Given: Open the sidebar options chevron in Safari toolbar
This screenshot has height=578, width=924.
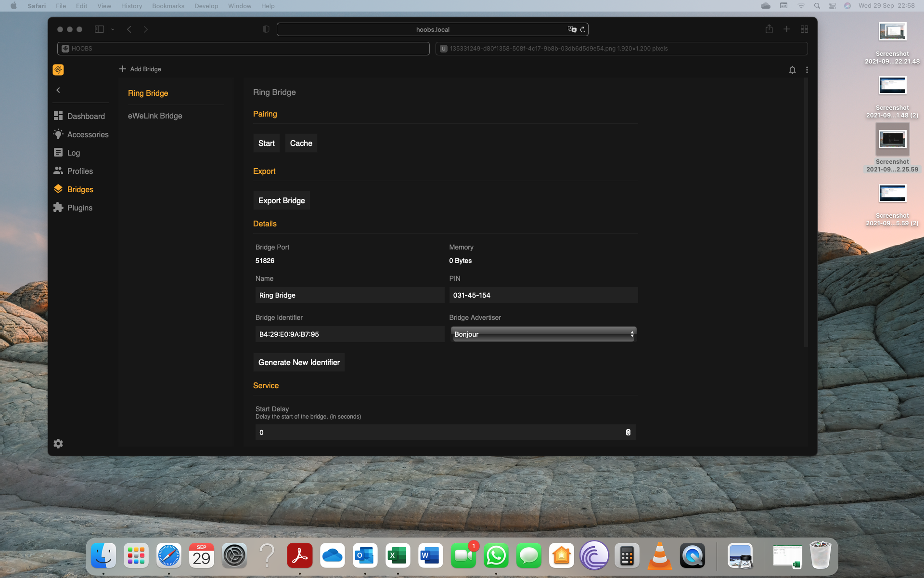Looking at the screenshot, I should (x=112, y=29).
